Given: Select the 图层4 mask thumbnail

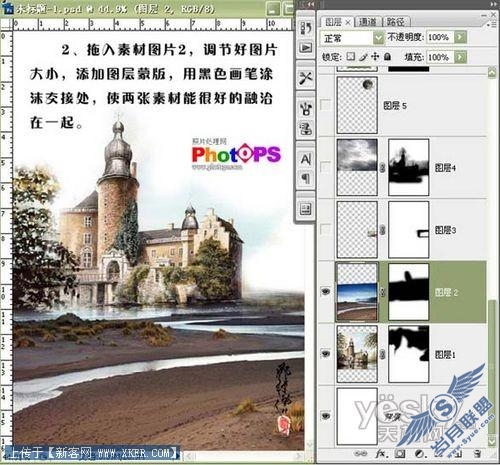Looking at the screenshot, I should pos(409,167).
